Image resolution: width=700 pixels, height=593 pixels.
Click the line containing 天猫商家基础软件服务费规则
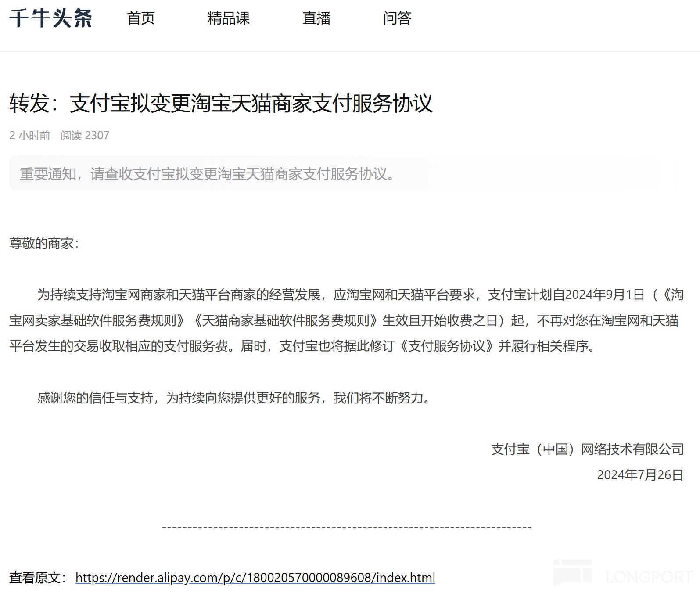tap(344, 320)
